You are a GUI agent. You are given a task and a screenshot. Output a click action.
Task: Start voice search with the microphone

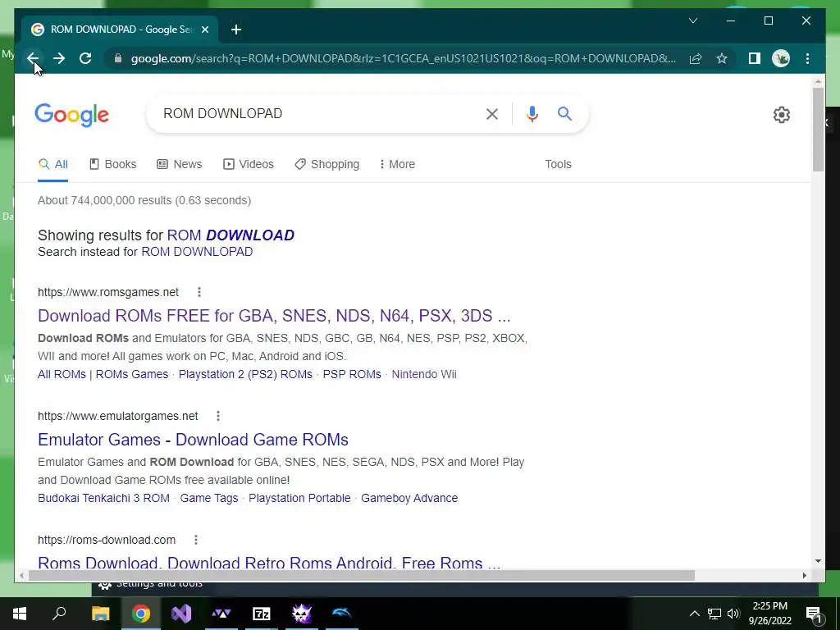point(532,113)
